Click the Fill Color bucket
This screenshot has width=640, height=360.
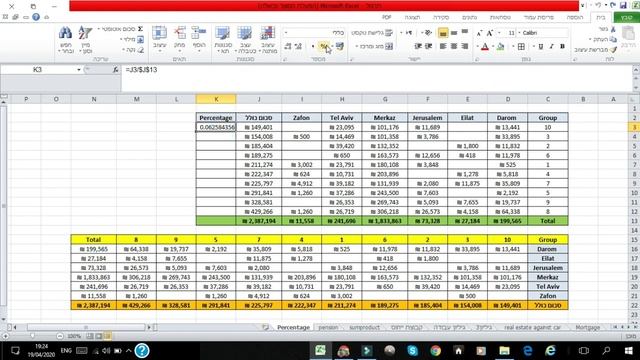500,47
